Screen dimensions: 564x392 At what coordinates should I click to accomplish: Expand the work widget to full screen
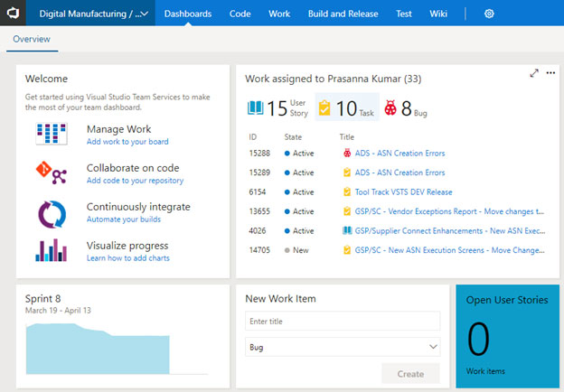click(534, 73)
